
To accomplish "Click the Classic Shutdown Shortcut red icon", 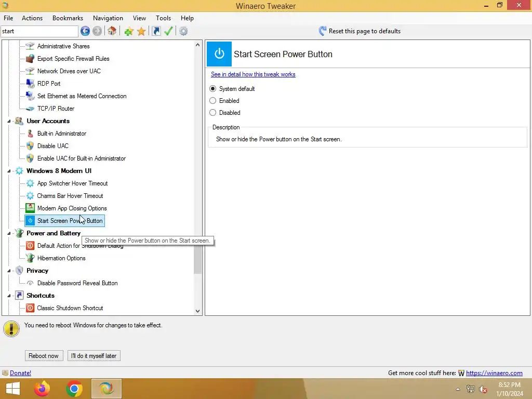I will pos(30,308).
